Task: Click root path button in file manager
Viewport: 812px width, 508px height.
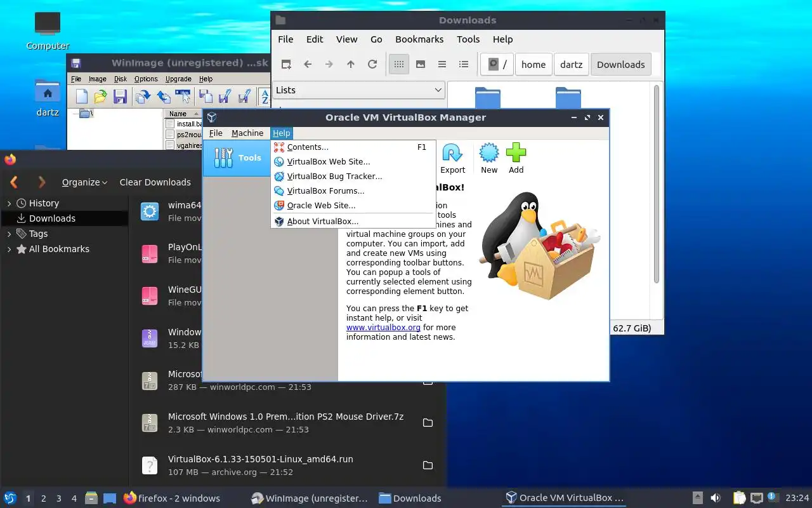Action: point(497,64)
